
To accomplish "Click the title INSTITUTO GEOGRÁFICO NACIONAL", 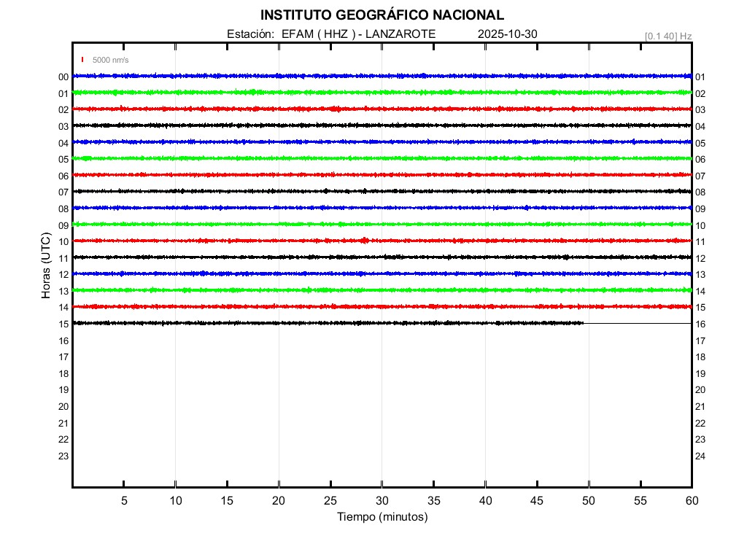I will point(382,15).
